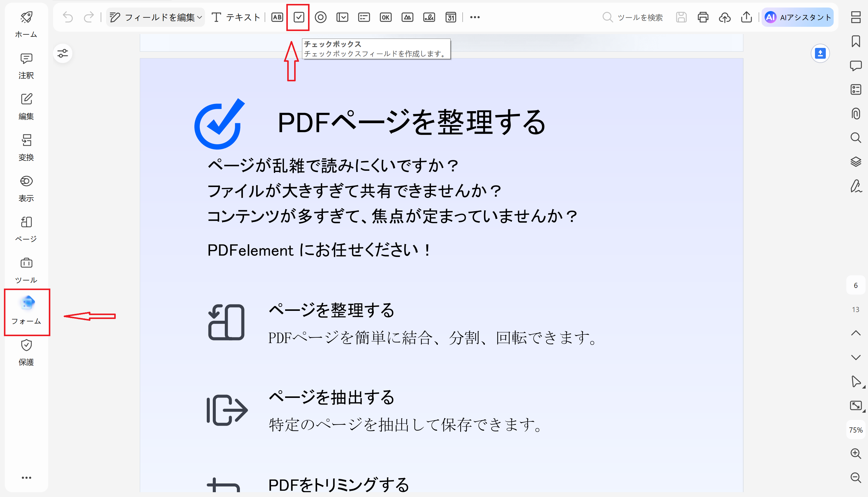Open the Home (ホーム) sidebar tab

26,24
